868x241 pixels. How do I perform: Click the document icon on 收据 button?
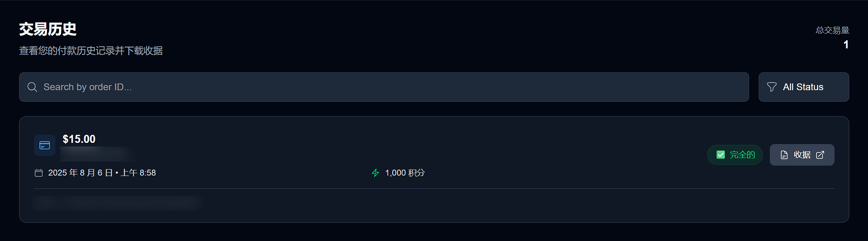point(784,155)
